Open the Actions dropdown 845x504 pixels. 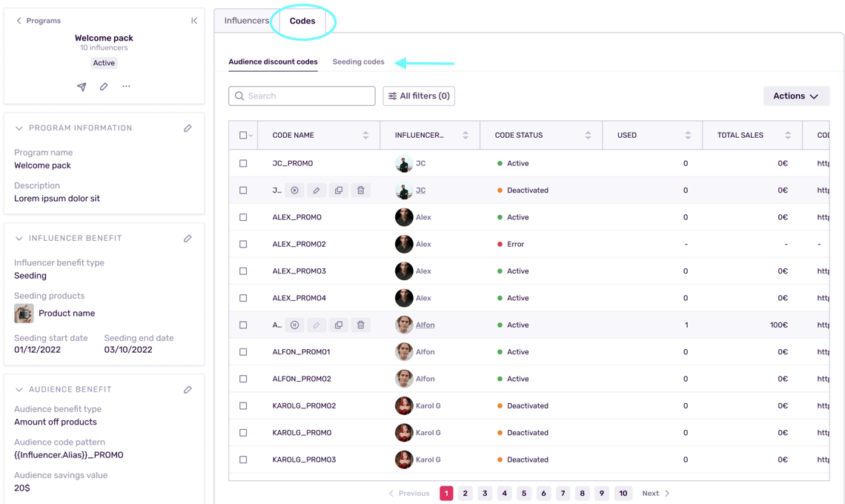796,96
